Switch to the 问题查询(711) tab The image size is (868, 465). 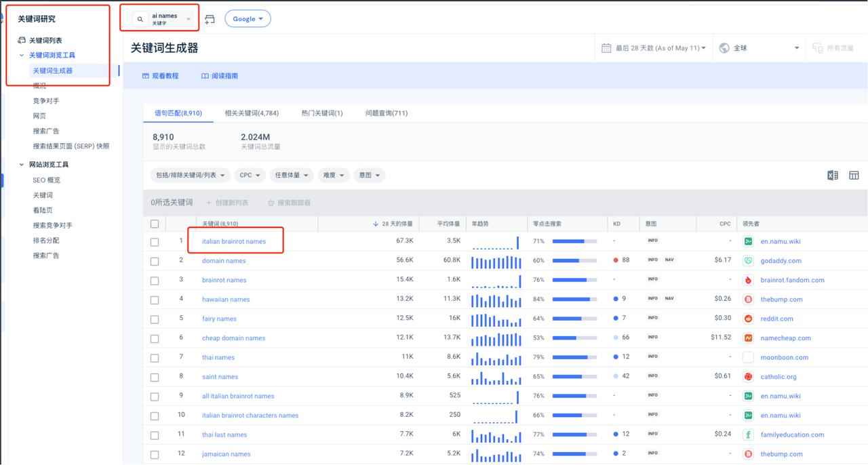[387, 113]
